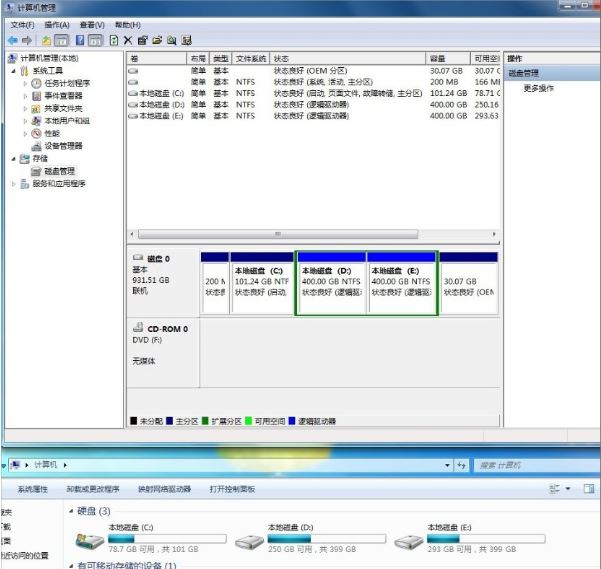
Task: Open Local Disk (E:) drive in Computer window
Action: 470,538
